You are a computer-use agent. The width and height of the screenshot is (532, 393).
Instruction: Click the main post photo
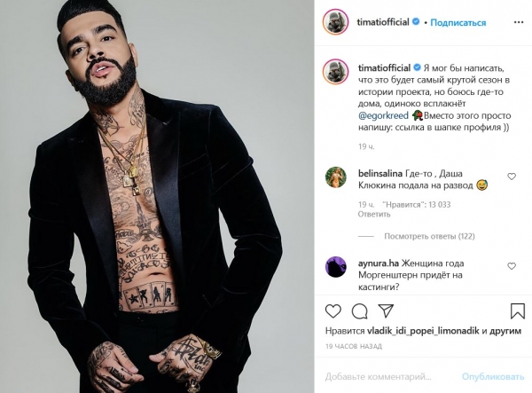click(x=157, y=197)
